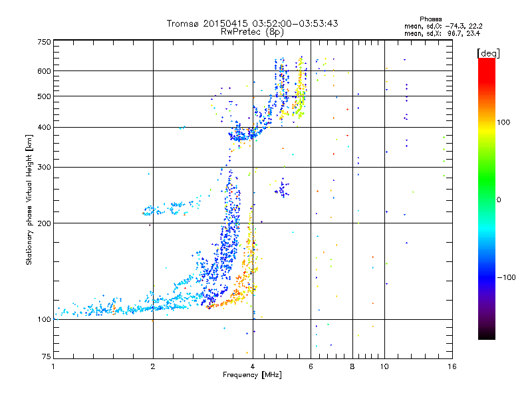The height and width of the screenshot is (399, 532).
Task: Select the 'mean, sd,X: 96.7, 23.4' statistic
Action: (x=442, y=33)
